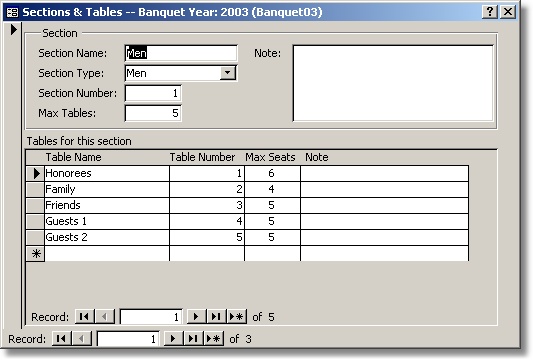The height and width of the screenshot is (361, 533).
Task: Click the subform record number box
Action: coord(151,317)
